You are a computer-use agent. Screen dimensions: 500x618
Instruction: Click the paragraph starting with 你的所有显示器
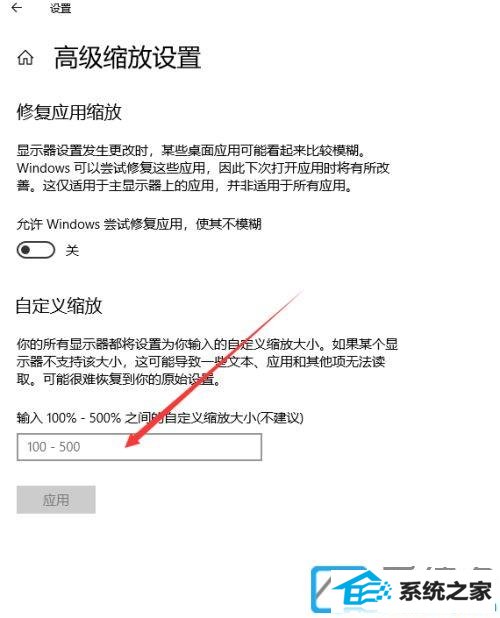tap(207, 362)
